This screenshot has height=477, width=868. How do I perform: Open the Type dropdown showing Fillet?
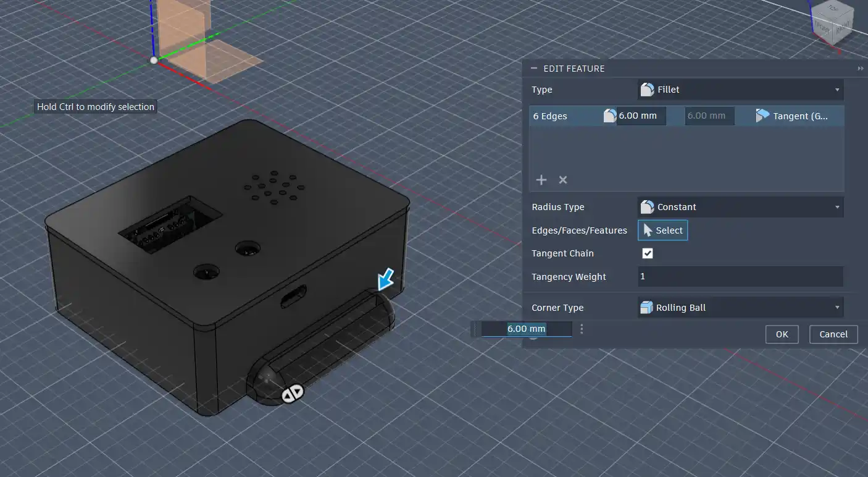[x=740, y=90]
